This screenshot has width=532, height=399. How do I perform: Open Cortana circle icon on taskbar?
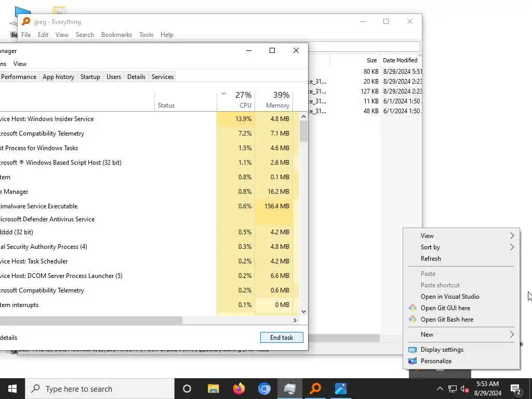[x=187, y=389]
